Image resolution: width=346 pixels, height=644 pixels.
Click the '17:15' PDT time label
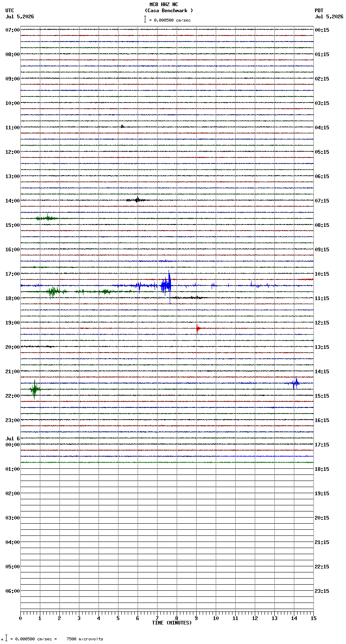(322, 445)
